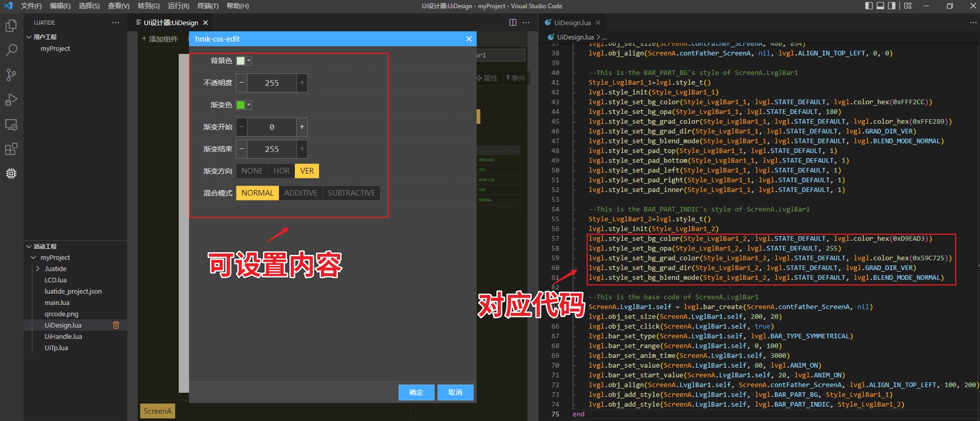Viewport: 980px width, 421px height.
Task: Open the Search view in activity bar
Action: (11, 50)
